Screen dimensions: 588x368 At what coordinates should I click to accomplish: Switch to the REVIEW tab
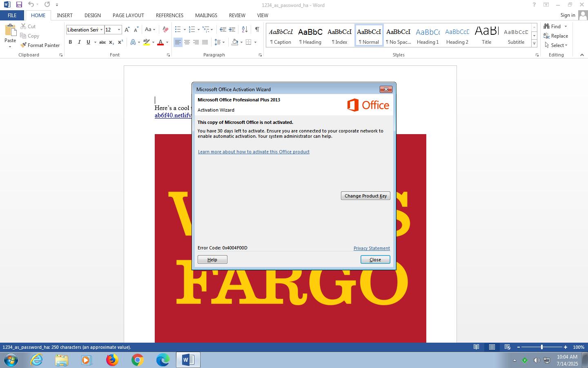pos(237,15)
